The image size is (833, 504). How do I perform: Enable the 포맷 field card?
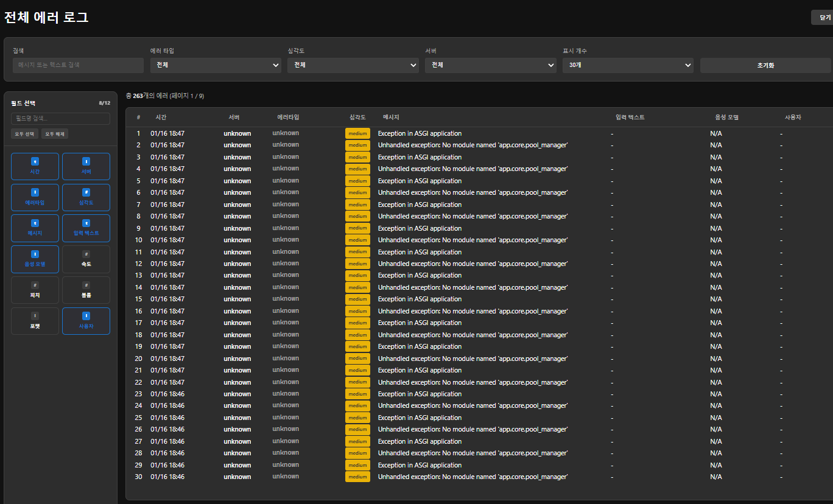click(x=35, y=321)
